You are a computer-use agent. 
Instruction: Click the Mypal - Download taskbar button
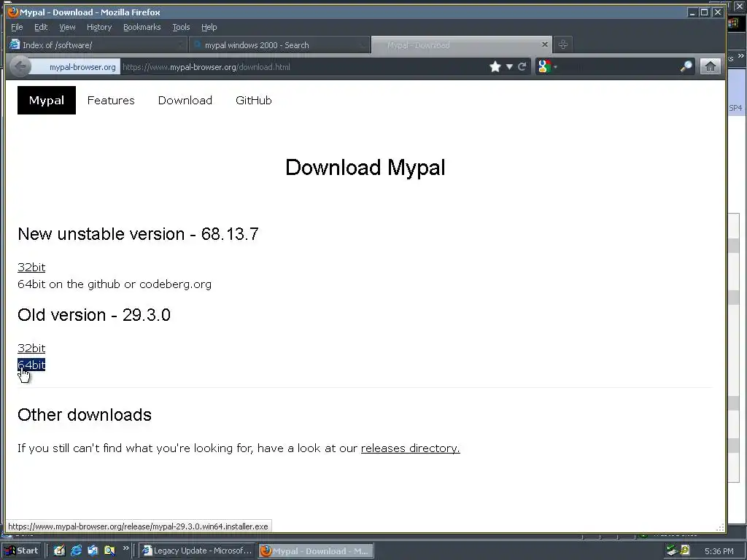[316, 551]
